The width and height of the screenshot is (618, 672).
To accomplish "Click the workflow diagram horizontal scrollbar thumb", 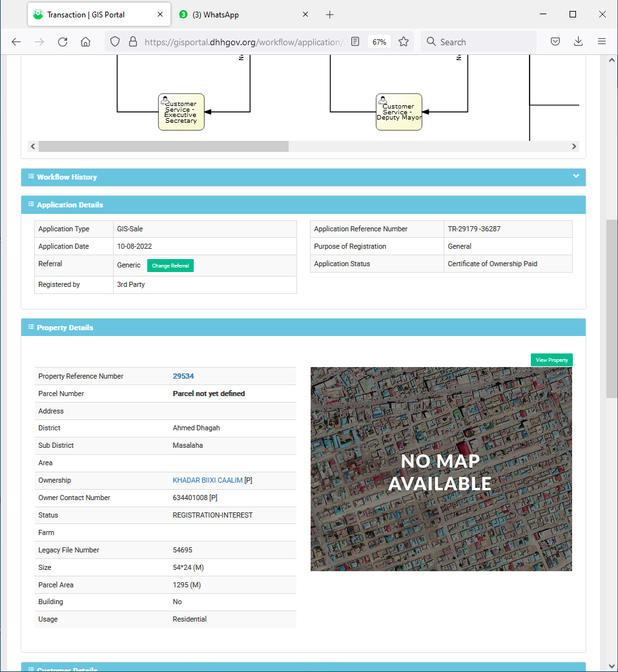I will pyautogui.click(x=163, y=146).
